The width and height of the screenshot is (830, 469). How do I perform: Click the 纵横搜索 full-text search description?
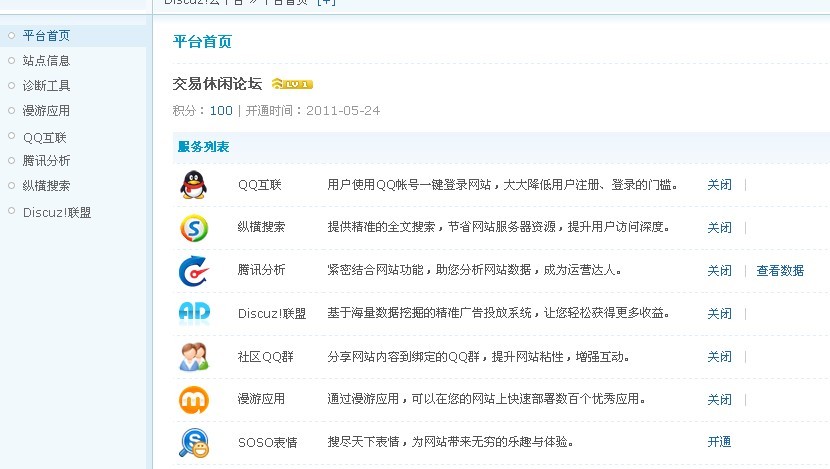(499, 227)
